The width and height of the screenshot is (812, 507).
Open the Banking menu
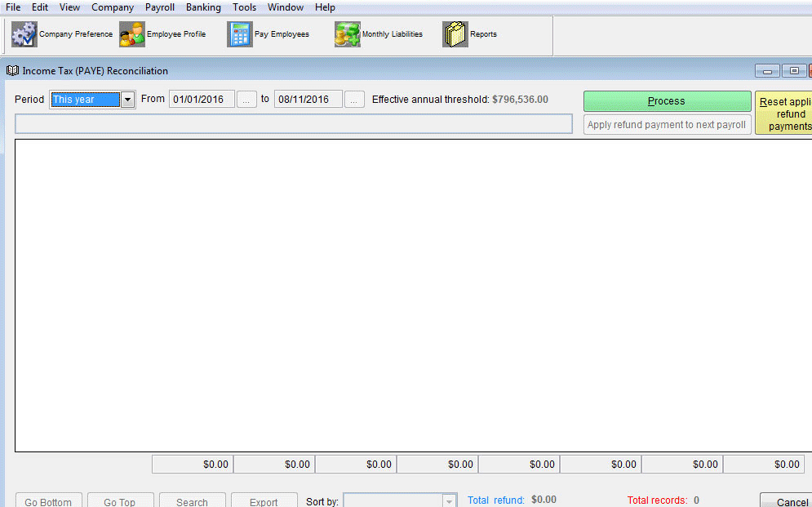point(202,7)
